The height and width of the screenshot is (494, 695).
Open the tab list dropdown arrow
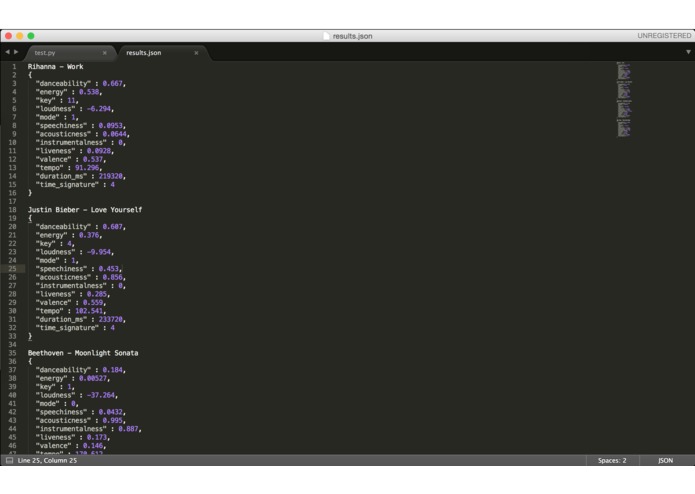click(688, 52)
